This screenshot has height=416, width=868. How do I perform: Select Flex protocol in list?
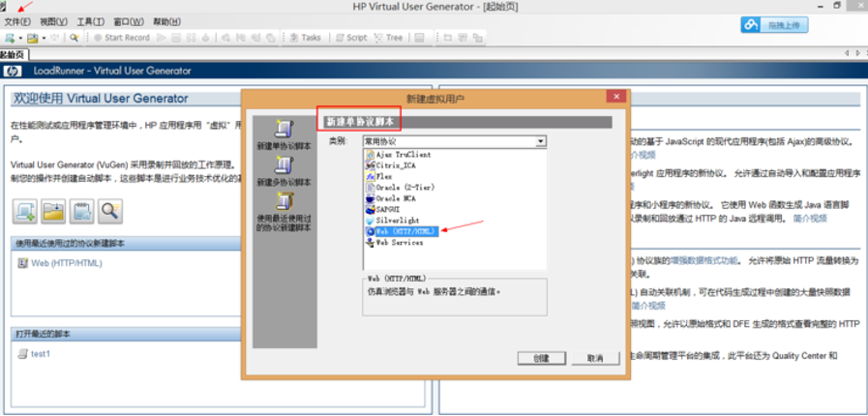click(x=379, y=176)
